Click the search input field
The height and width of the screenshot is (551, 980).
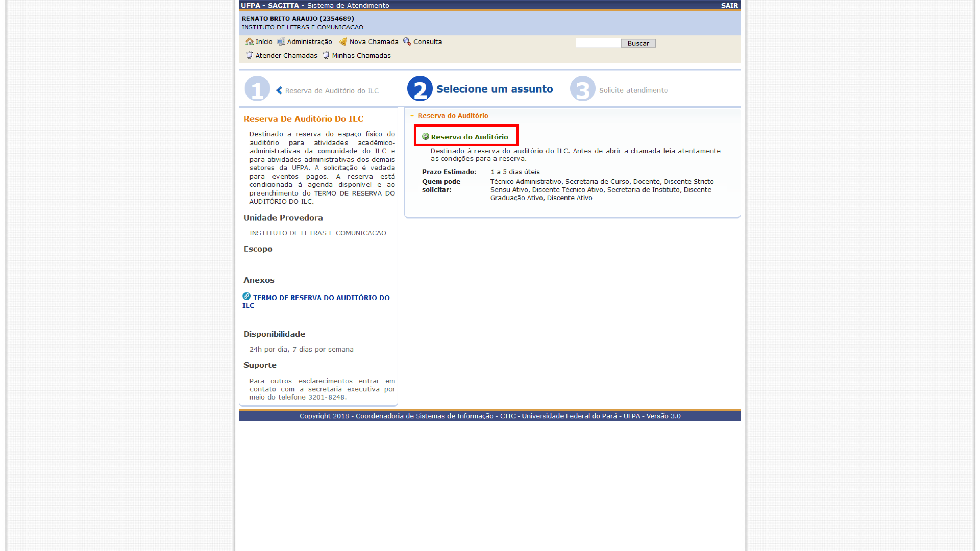point(598,43)
